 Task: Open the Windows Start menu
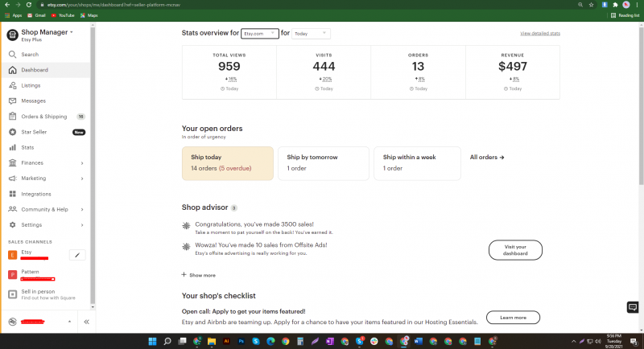tap(152, 341)
